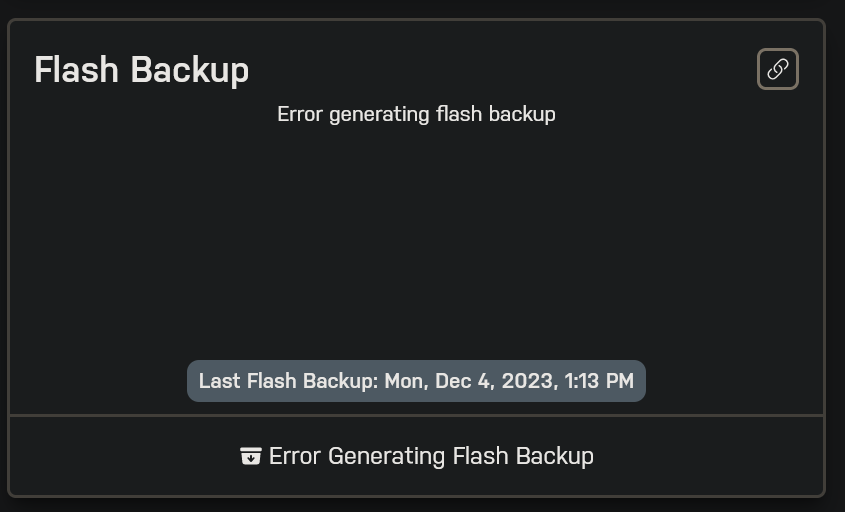Click the Last Flash Backup date badge
The height and width of the screenshot is (512, 845).
(x=417, y=381)
